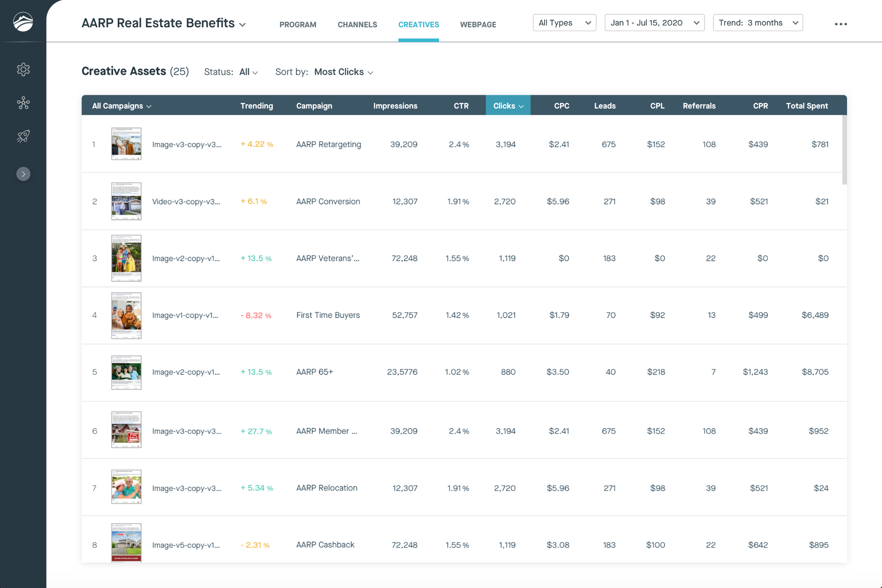Switch to the Channels tab
The width and height of the screenshot is (882, 588).
[357, 25]
